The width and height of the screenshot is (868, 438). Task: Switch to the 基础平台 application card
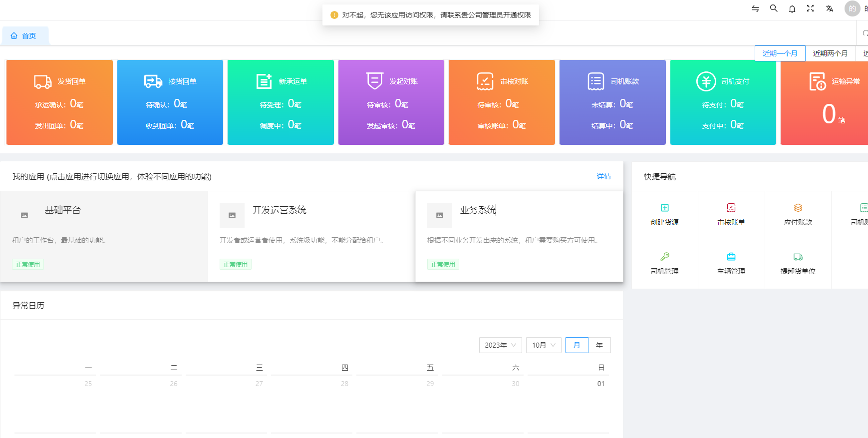(x=104, y=236)
